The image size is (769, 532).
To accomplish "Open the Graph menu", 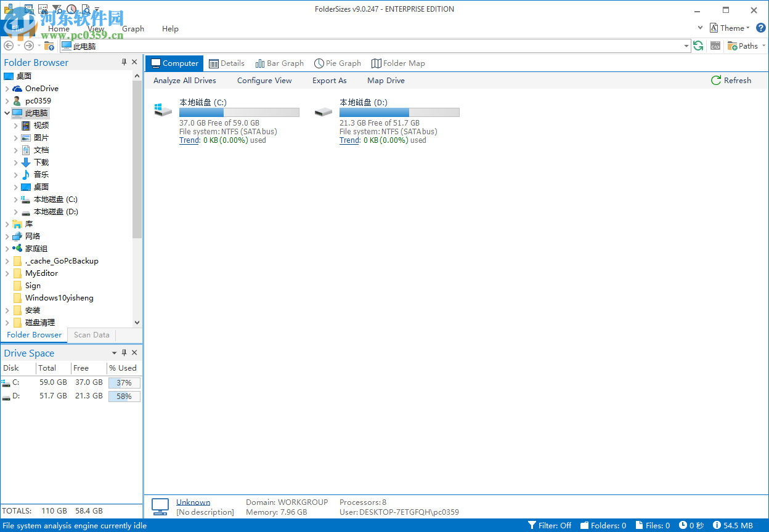I will (133, 28).
